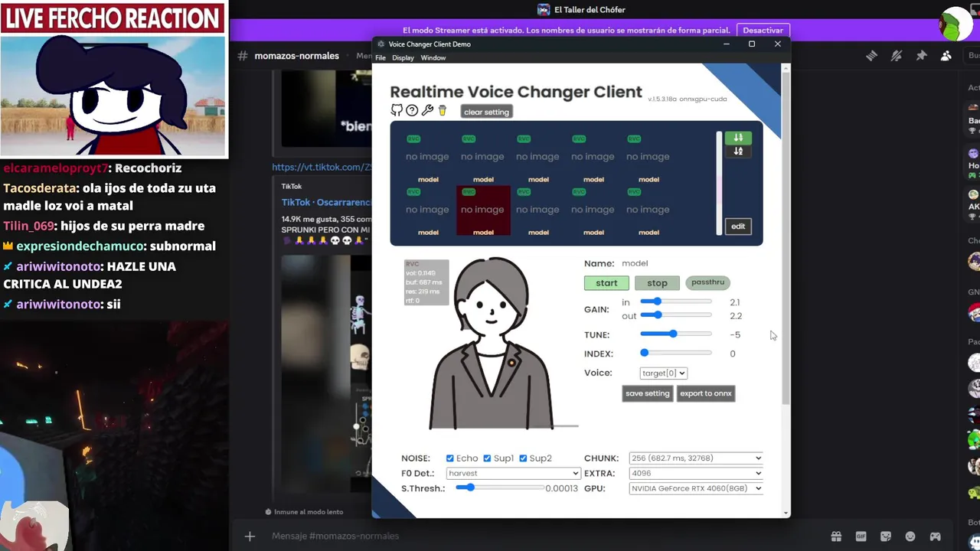Toggle the Sup1 noise suppression checkbox
This screenshot has height=551, width=980.
point(487,458)
